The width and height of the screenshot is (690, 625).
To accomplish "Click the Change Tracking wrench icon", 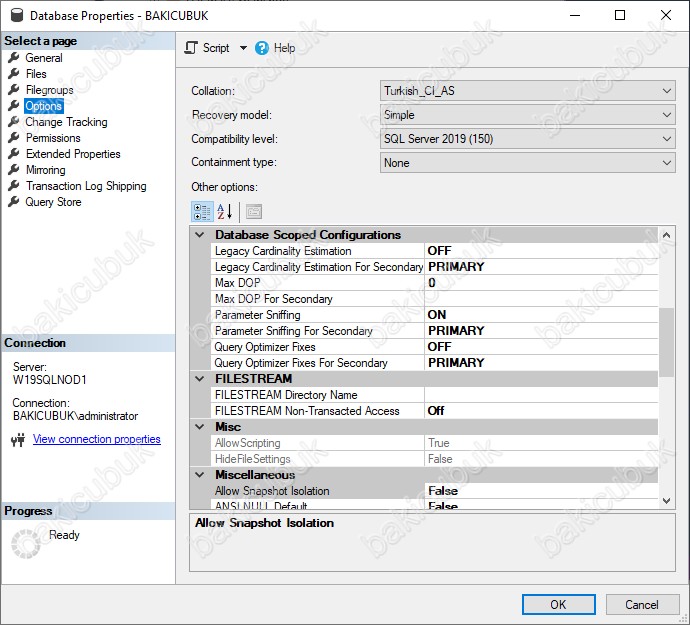I will coord(14,121).
